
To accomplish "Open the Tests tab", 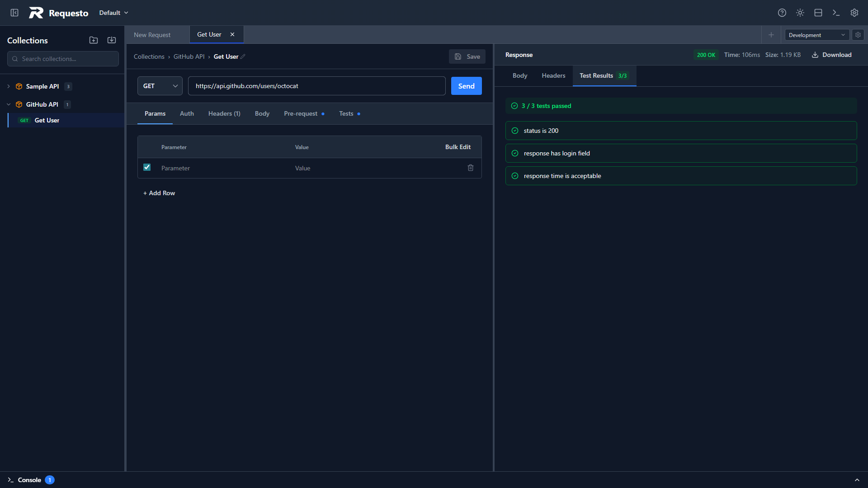I will click(350, 113).
